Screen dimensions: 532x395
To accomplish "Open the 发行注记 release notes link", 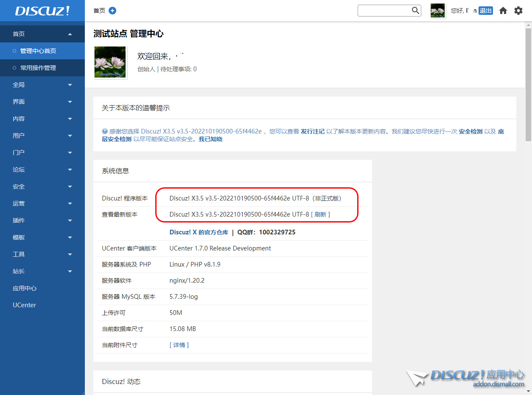I will 313,131.
